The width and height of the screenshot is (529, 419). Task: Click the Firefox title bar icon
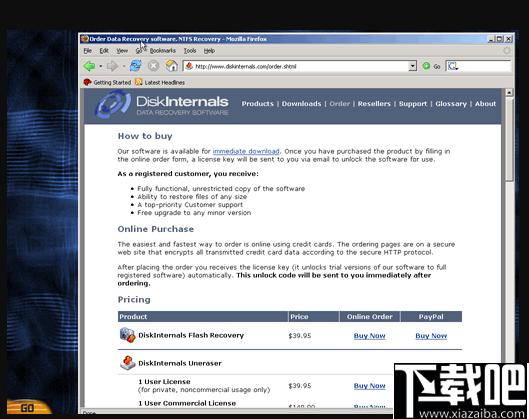pos(84,39)
